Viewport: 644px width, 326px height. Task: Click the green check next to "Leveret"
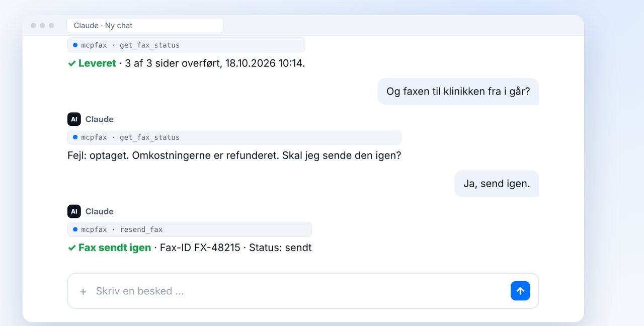(72, 64)
